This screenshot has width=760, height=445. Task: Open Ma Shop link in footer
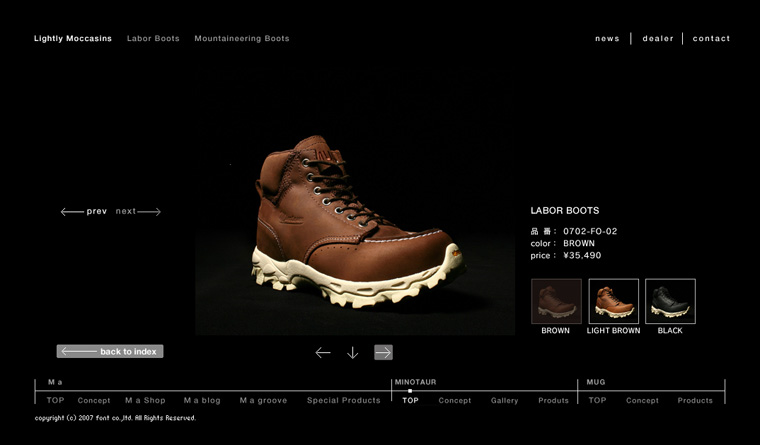tap(146, 400)
